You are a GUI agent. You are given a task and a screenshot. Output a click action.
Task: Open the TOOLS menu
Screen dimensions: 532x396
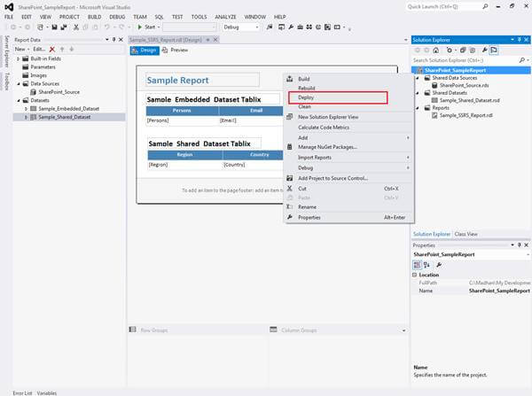[x=199, y=17]
